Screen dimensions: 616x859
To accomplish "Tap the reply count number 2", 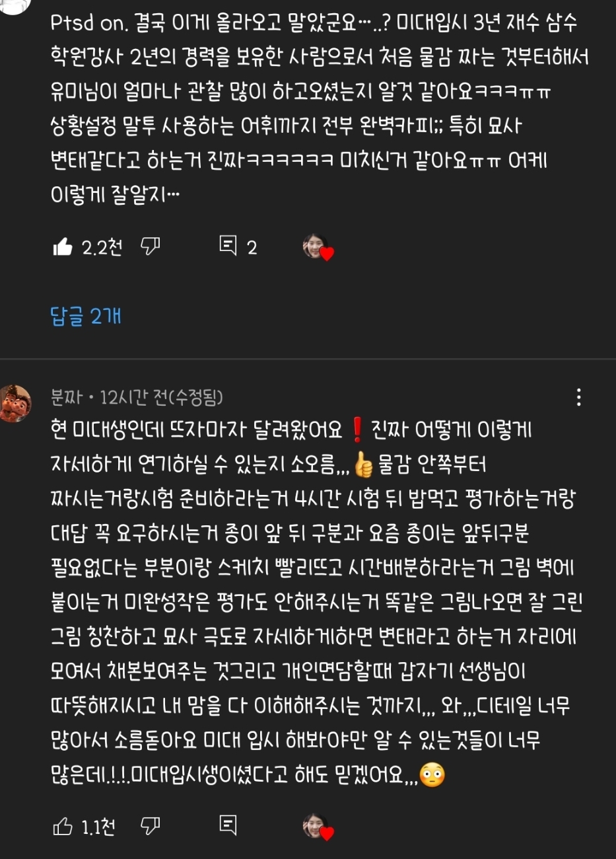I will coord(252,248).
